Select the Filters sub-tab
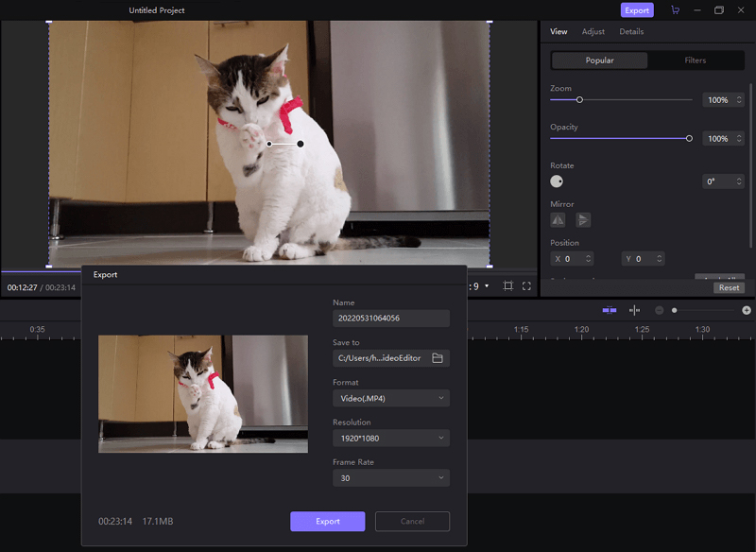The height and width of the screenshot is (552, 756). (x=695, y=60)
